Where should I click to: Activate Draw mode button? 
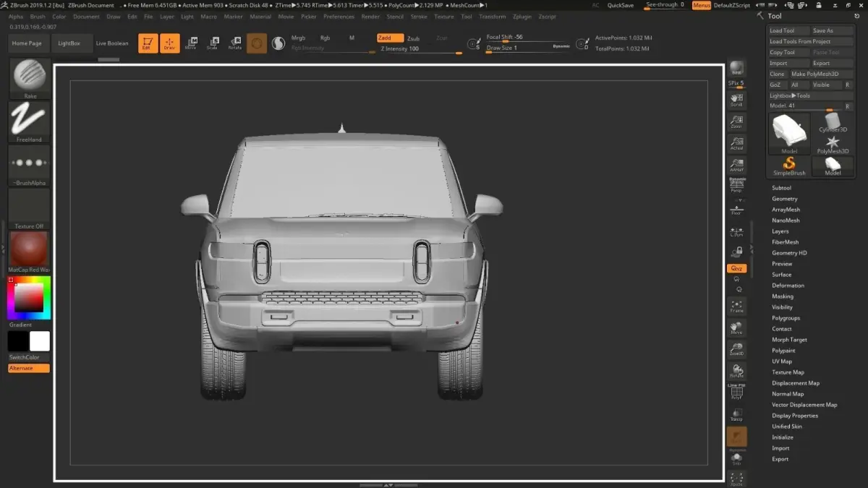(x=169, y=43)
